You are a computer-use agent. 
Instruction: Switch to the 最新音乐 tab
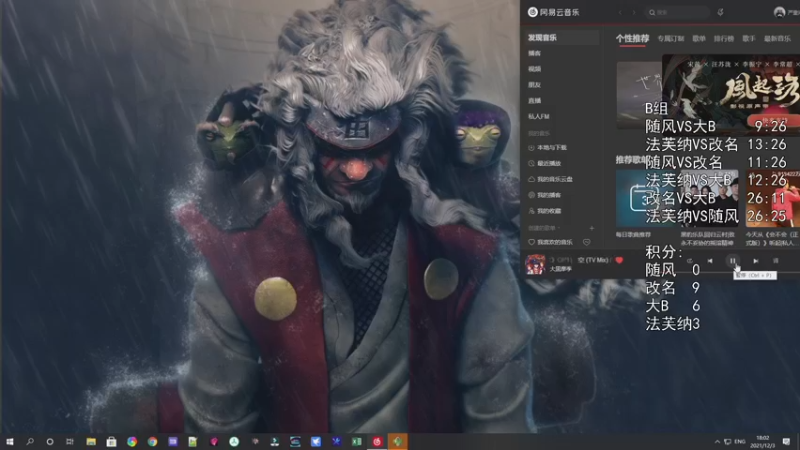click(777, 38)
